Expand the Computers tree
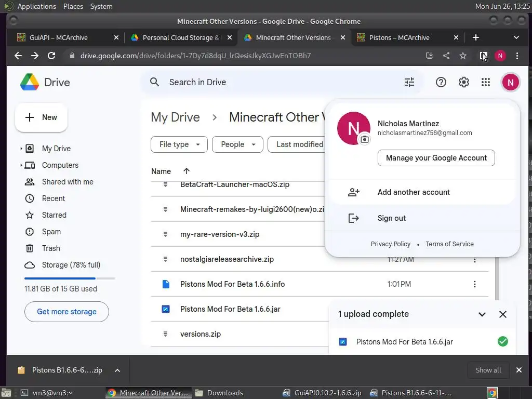 tap(21, 165)
